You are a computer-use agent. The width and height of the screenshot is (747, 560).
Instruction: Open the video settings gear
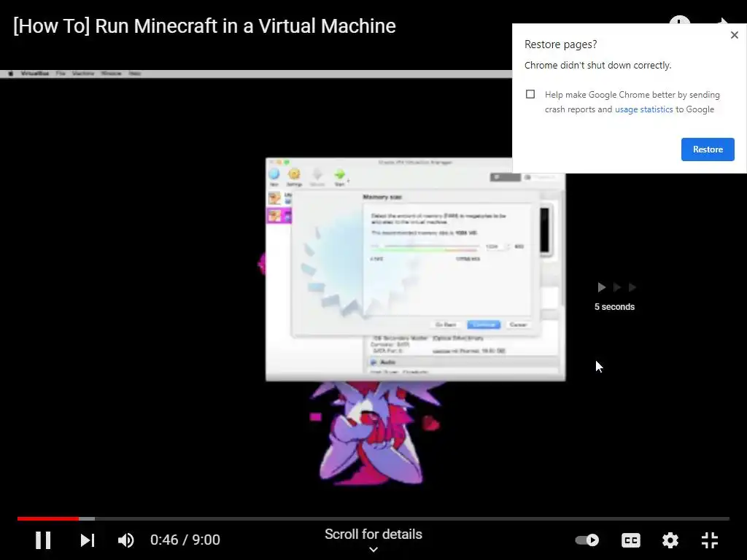click(670, 540)
